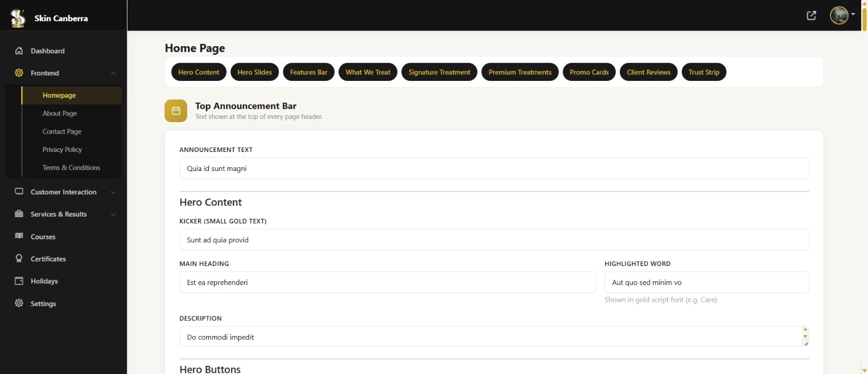This screenshot has width=868, height=374.
Task: Jump to the Hero Slides section tab
Action: point(254,72)
